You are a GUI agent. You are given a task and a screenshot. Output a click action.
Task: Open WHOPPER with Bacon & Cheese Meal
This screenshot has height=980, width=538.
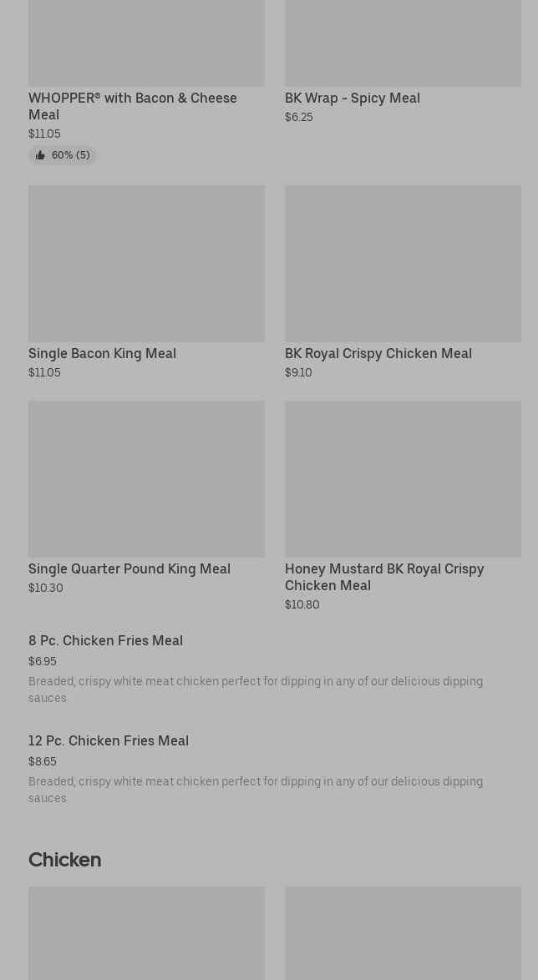pos(132,106)
